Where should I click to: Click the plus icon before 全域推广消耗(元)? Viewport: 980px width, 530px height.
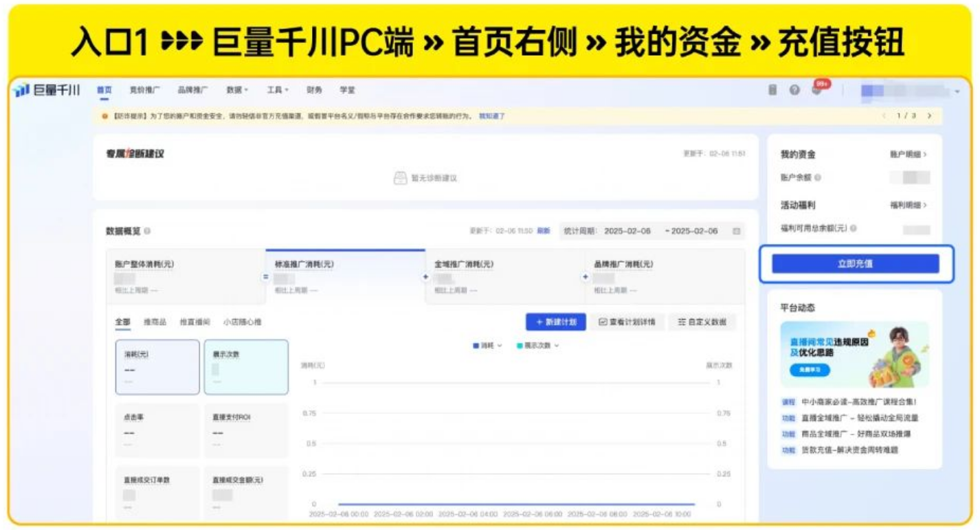point(425,277)
